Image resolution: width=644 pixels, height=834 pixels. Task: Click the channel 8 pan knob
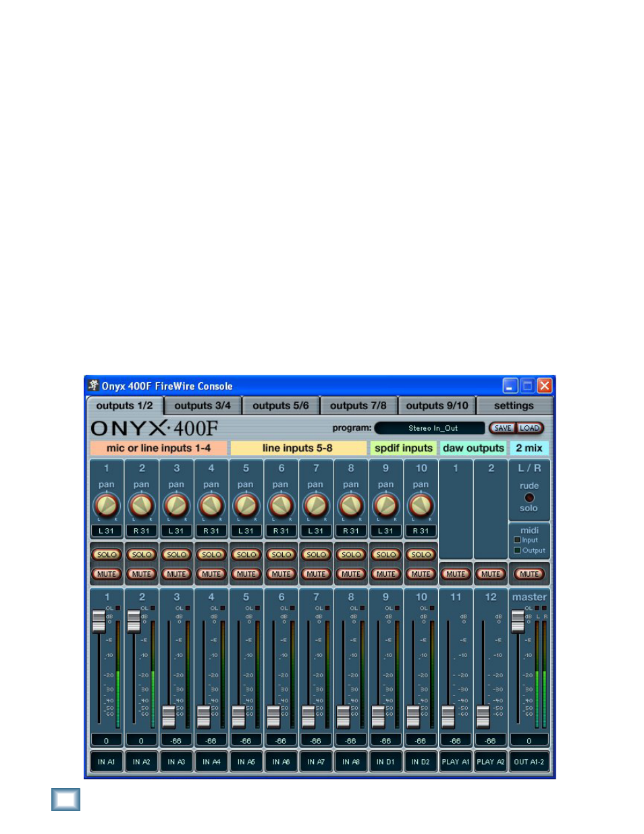tap(351, 505)
